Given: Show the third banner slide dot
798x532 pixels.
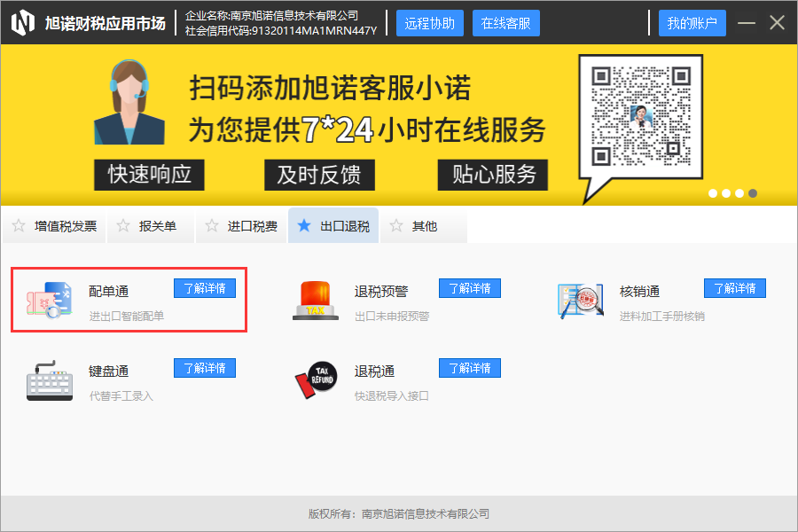Looking at the screenshot, I should [739, 193].
